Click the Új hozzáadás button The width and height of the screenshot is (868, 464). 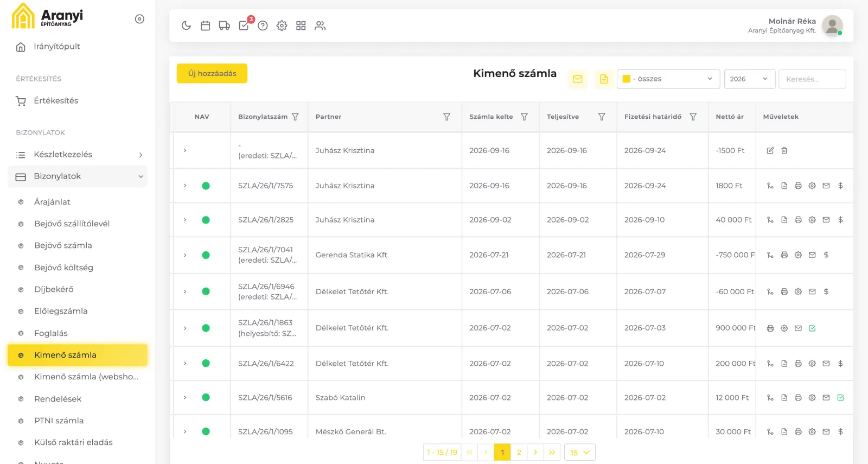point(212,73)
